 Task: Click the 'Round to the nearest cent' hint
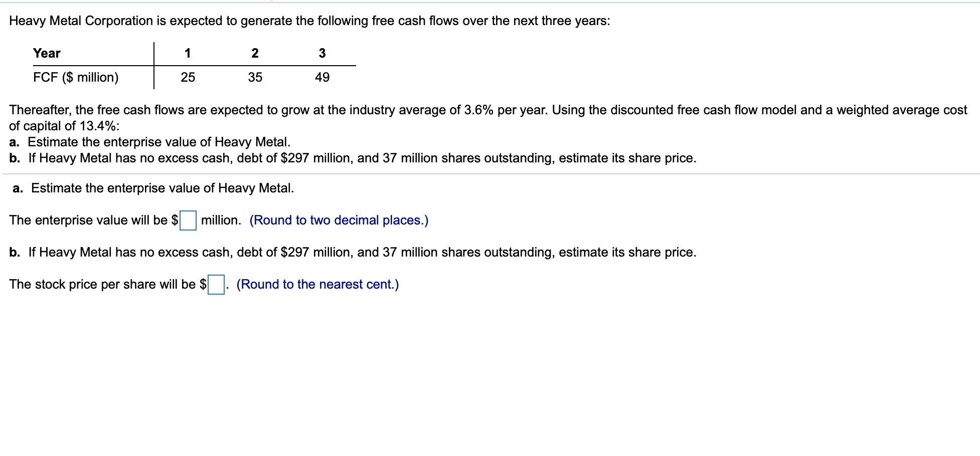317,285
